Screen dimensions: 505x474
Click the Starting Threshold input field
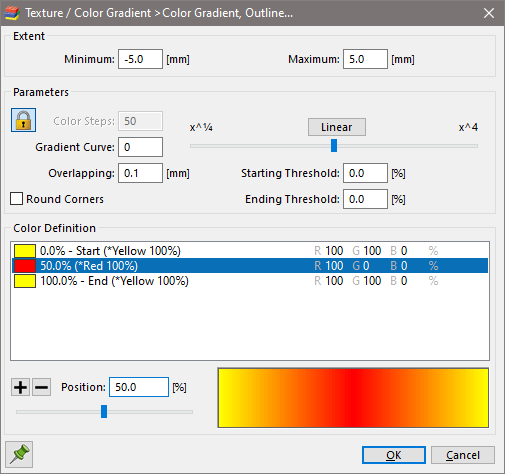click(x=365, y=173)
